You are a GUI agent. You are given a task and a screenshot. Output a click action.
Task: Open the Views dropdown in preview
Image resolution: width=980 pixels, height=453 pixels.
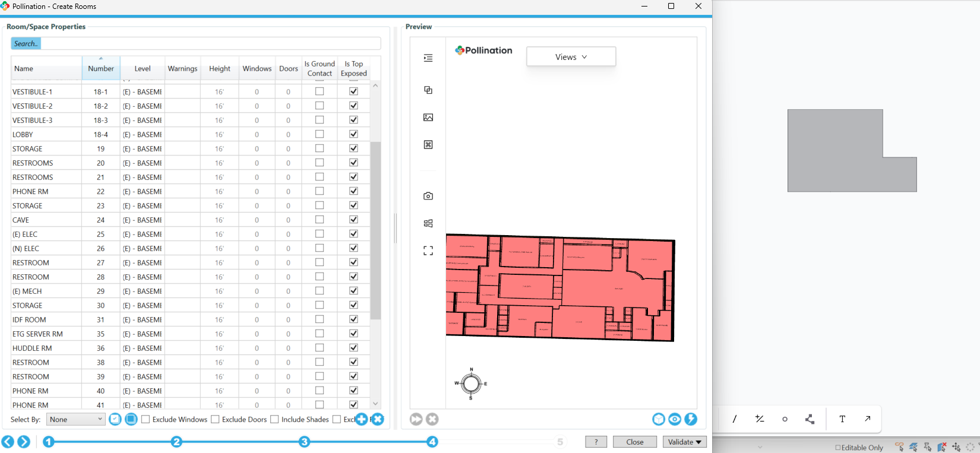[x=571, y=57]
